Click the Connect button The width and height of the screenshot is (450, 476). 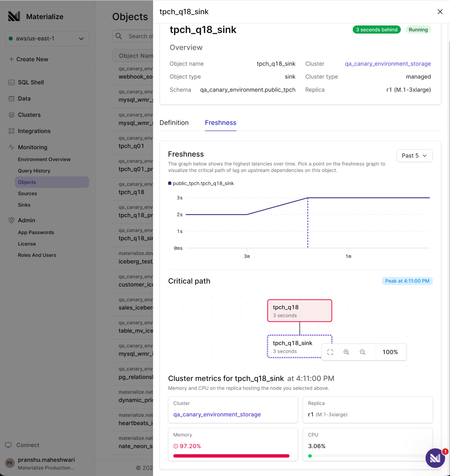tap(22, 445)
